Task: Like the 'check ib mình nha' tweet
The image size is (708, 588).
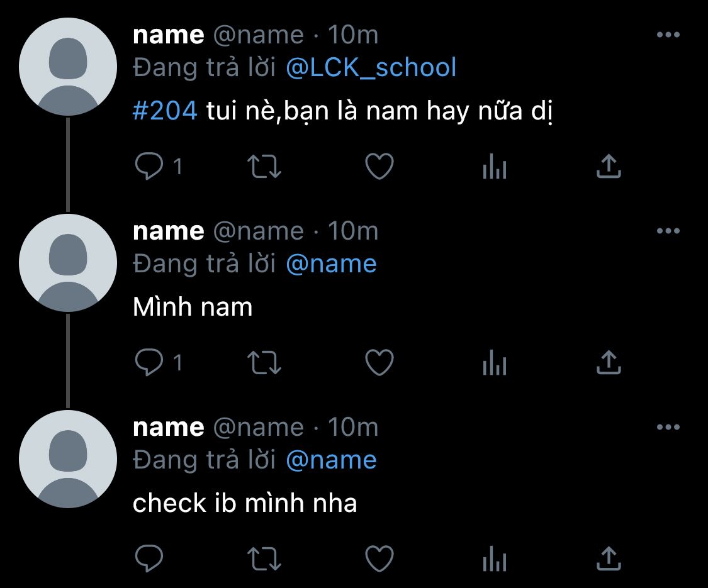Action: click(379, 559)
